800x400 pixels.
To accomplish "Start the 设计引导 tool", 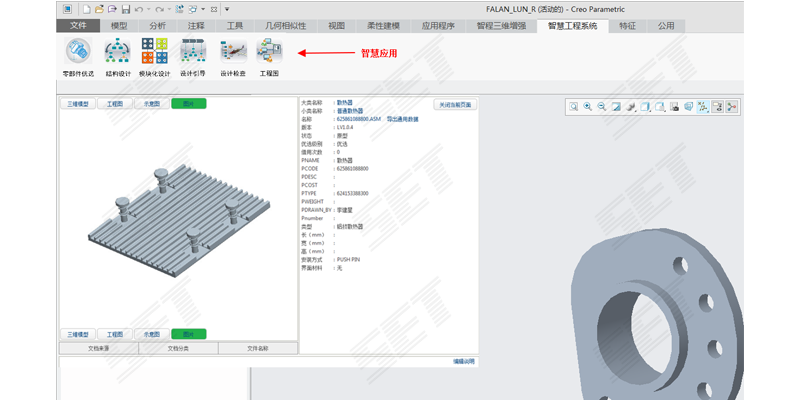I will click(193, 57).
